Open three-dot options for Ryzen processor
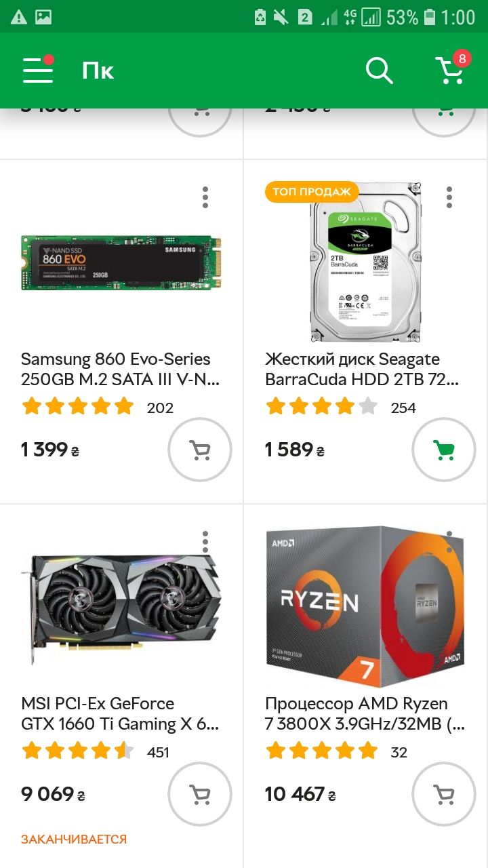Viewport: 488px width, 868px height. pos(449,542)
